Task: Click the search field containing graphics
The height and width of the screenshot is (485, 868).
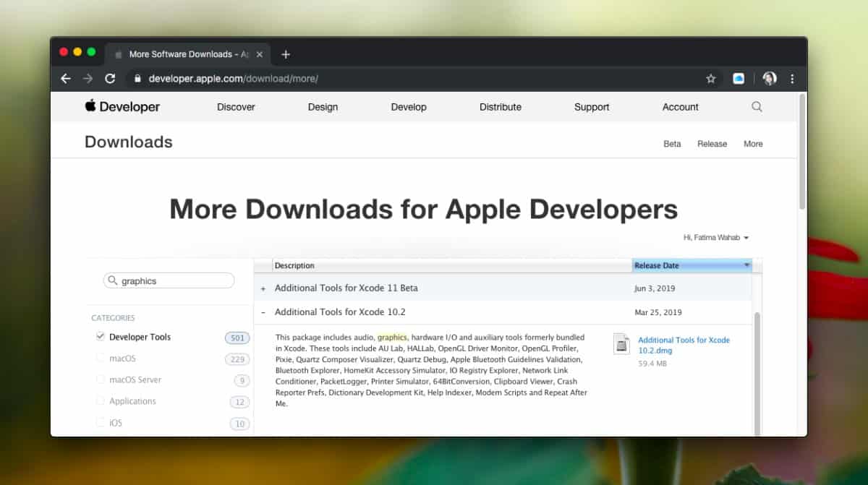Action: (x=169, y=280)
